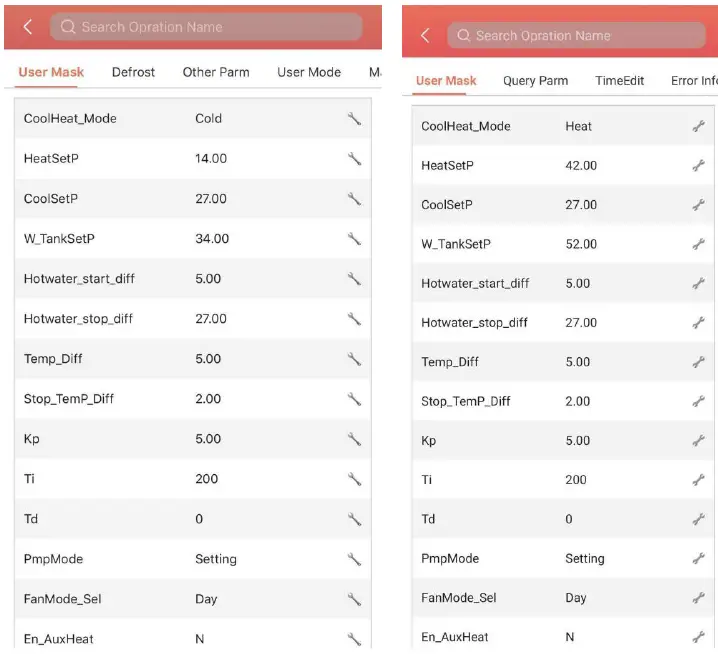
Task: Switch to the Query Parm tab
Action: point(535,81)
